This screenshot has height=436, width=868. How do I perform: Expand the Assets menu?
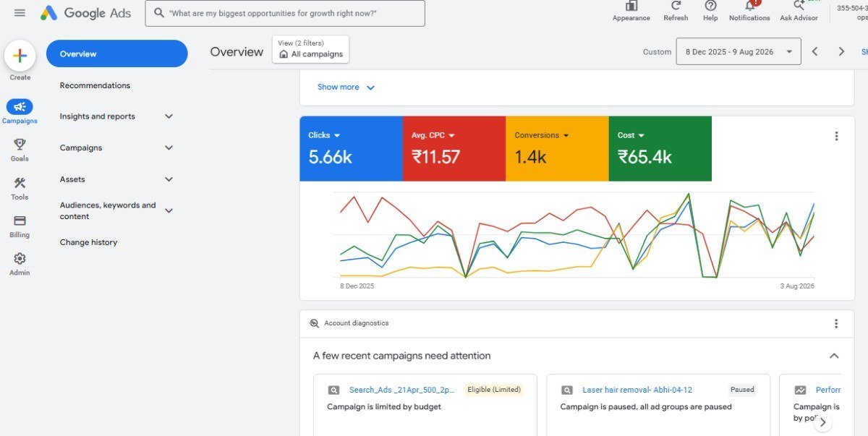[169, 179]
